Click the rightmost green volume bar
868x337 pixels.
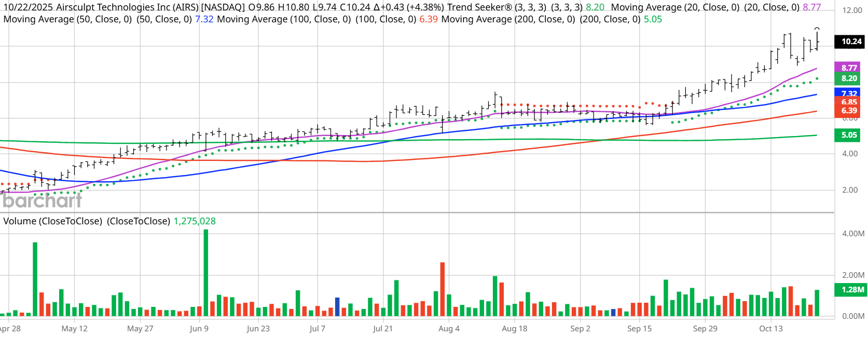click(x=817, y=303)
